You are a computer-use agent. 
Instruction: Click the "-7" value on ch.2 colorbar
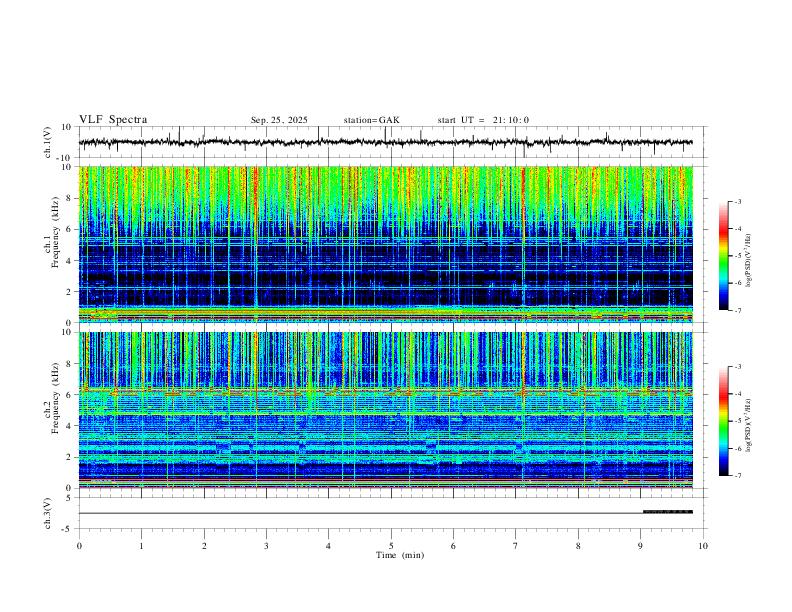[x=737, y=475]
